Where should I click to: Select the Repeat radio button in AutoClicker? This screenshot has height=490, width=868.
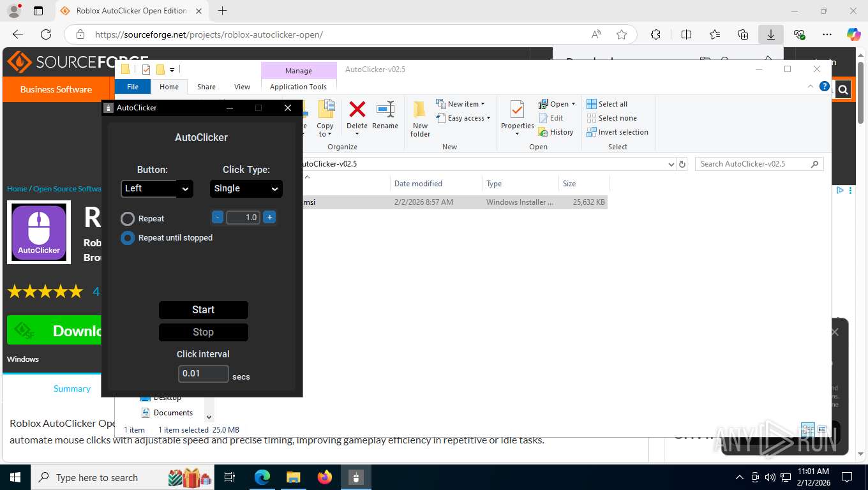point(128,219)
